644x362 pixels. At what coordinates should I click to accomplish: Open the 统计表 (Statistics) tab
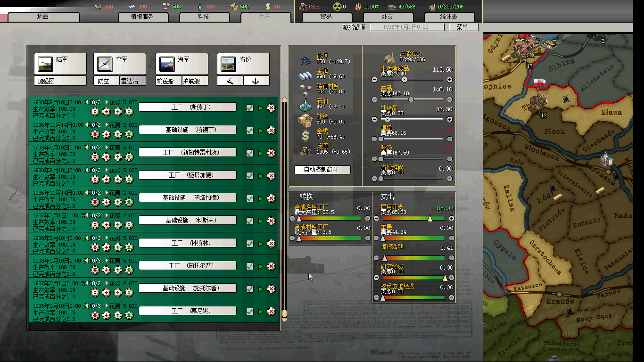(x=449, y=17)
